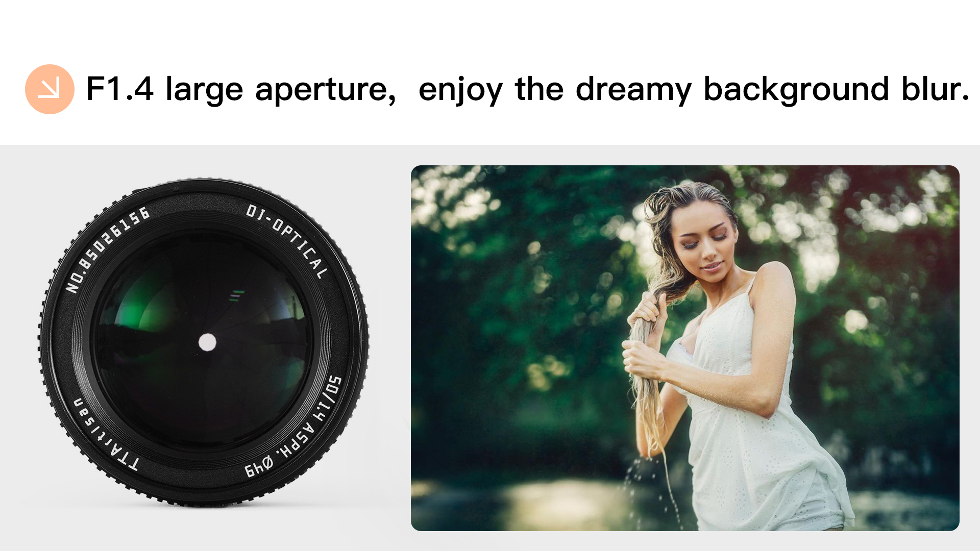Click the NO.85026156 serial number on the lens
This screenshot has width=980, height=551.
coord(107,249)
